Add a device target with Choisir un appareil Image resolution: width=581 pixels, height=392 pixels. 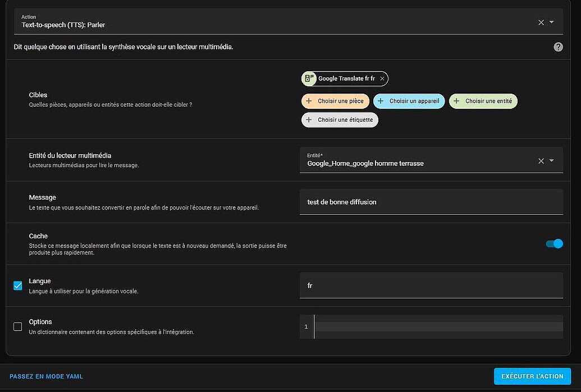409,101
